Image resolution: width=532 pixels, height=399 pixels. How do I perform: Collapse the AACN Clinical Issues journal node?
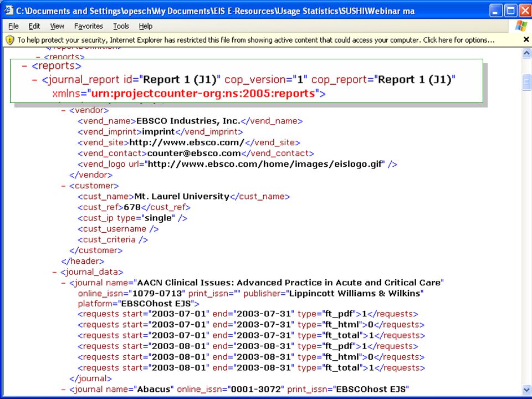coord(63,283)
